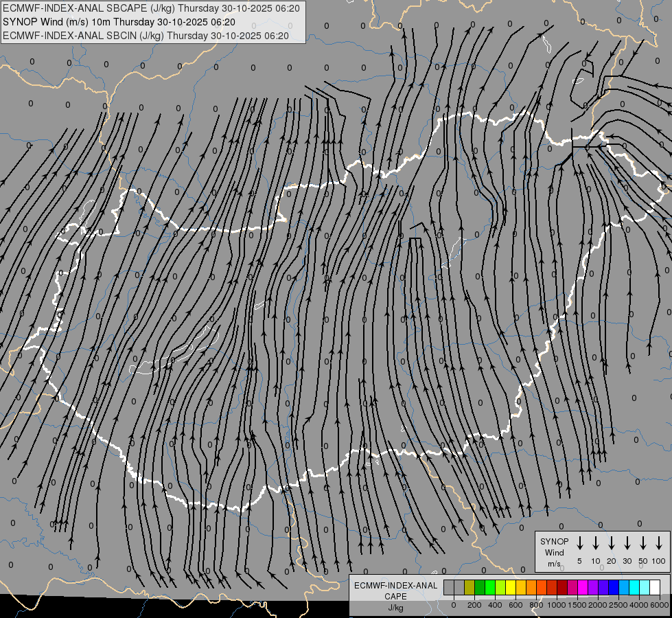Select the bright cyan CAPE legend swatch
672x618 pixels.
click(x=634, y=587)
